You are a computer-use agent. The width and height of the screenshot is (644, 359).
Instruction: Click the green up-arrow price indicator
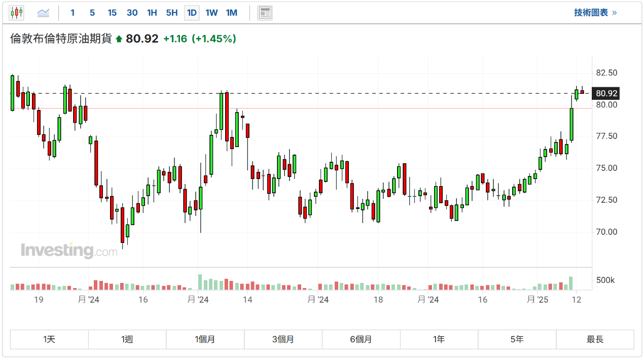[119, 39]
